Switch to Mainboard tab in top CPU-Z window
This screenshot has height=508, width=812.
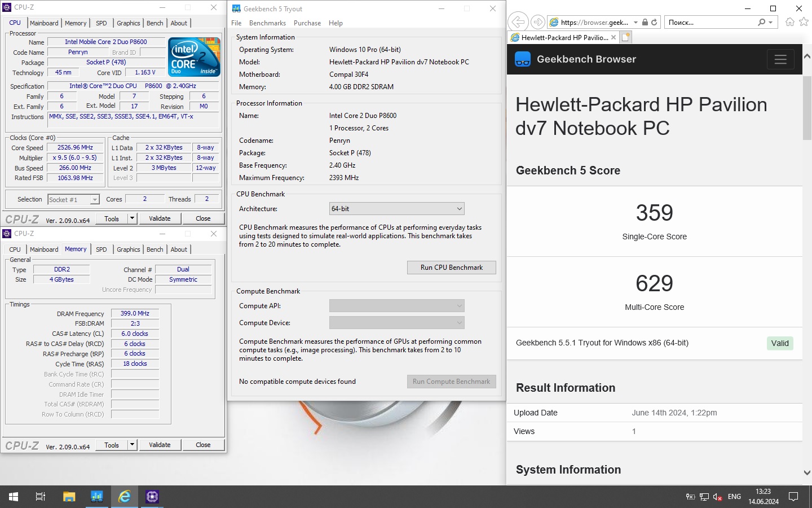point(44,23)
